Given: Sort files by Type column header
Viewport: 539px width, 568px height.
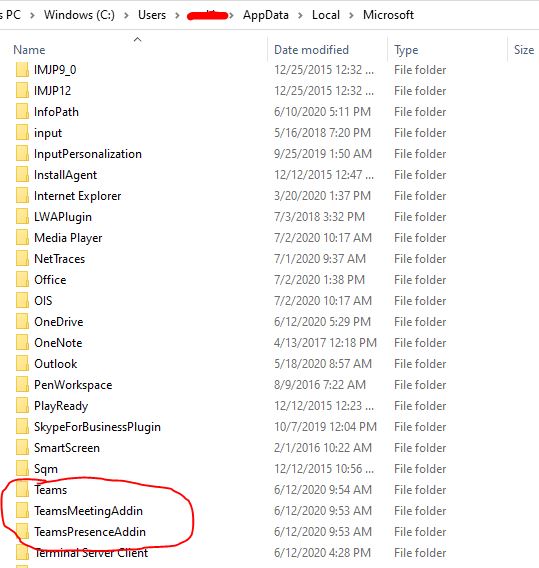Looking at the screenshot, I should [406, 50].
